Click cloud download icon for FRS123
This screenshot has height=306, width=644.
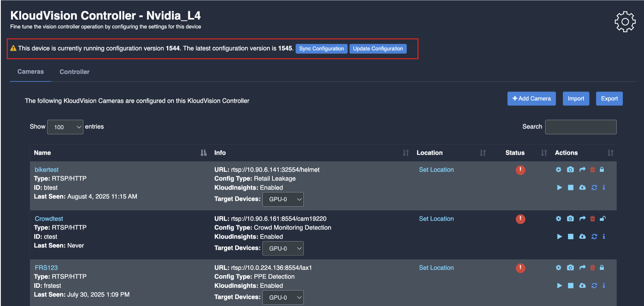582,286
